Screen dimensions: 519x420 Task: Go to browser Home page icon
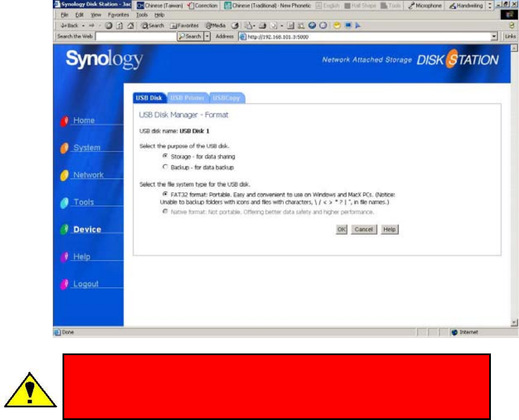click(x=131, y=25)
